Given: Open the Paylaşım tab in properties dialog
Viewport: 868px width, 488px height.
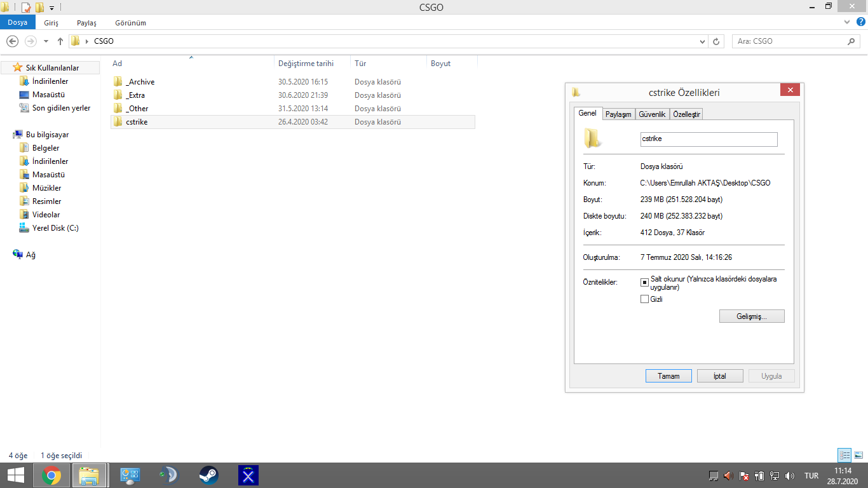Looking at the screenshot, I should tap(618, 114).
